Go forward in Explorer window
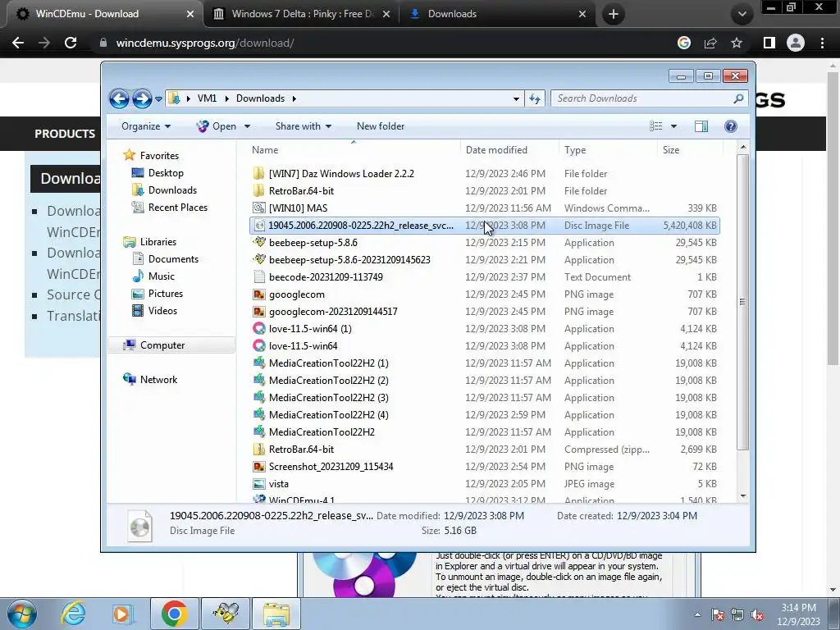Viewport: 840px width, 630px height. click(142, 98)
